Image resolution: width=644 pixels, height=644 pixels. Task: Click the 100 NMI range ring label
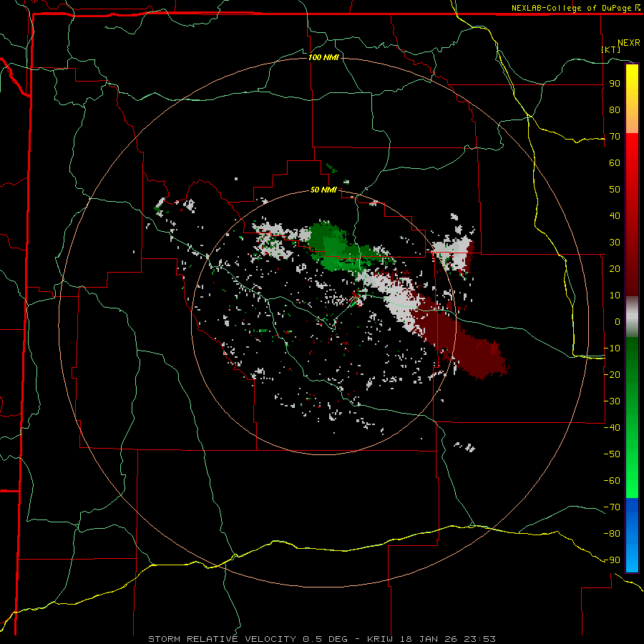tap(323, 57)
